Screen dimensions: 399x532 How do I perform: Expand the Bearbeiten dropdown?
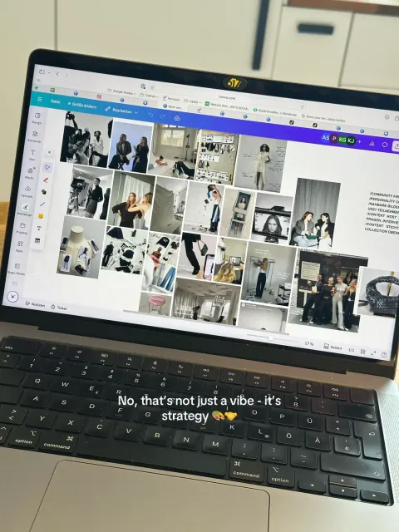click(121, 111)
